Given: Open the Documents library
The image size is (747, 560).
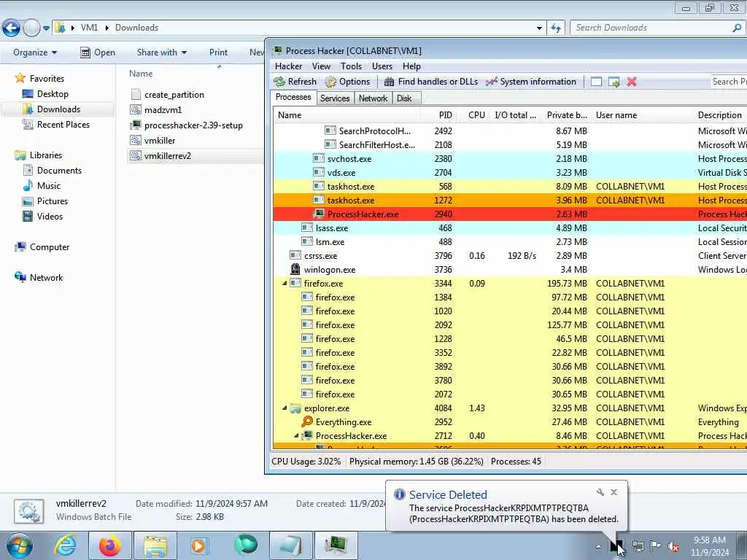Looking at the screenshot, I should pos(59,171).
